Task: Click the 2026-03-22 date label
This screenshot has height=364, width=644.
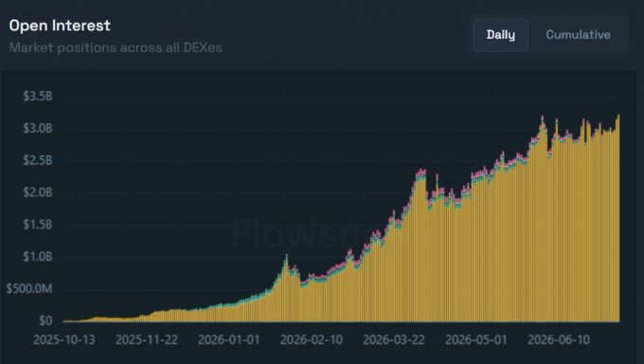Action: click(x=394, y=340)
